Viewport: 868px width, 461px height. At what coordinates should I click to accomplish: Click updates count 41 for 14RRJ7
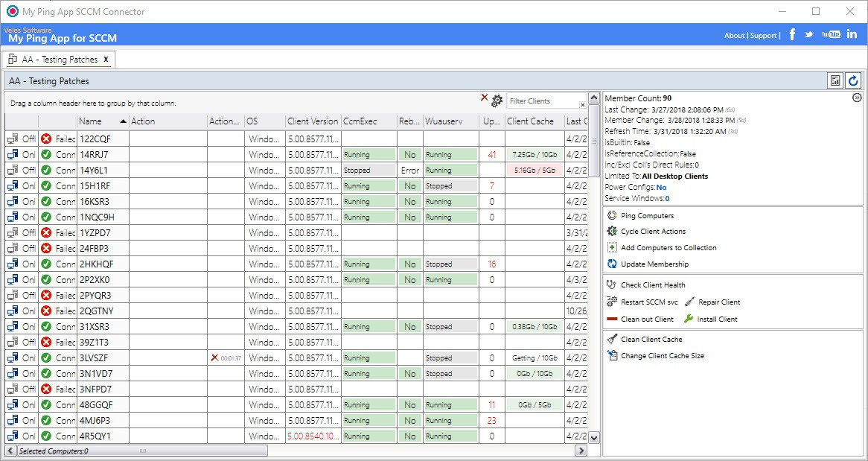coord(492,155)
